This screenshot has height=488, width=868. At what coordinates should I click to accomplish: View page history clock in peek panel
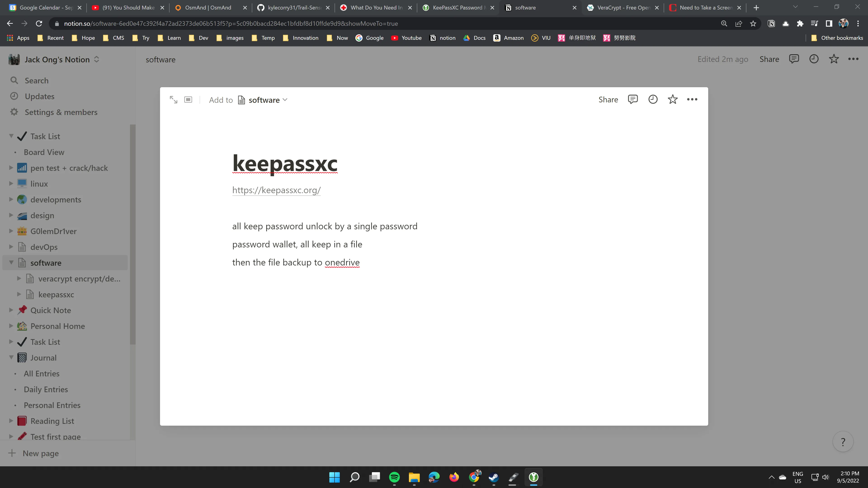(653, 99)
